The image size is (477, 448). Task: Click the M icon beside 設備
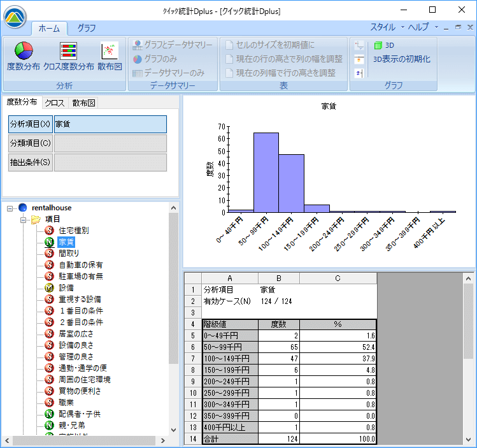coord(50,287)
